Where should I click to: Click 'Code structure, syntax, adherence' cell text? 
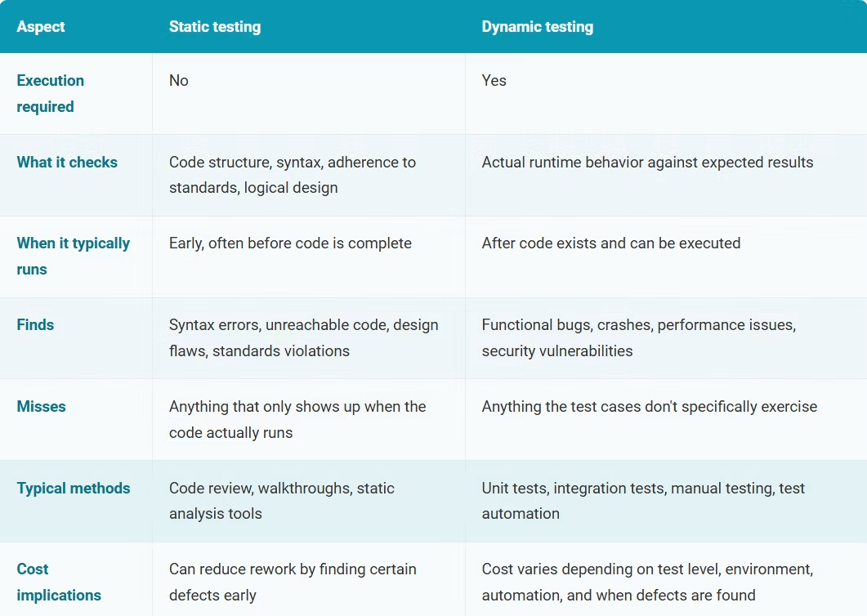(292, 175)
